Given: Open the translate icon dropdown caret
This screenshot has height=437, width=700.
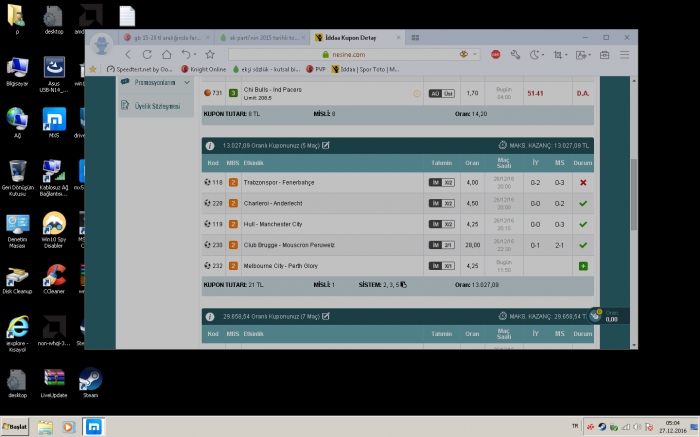Looking at the screenshot, I should click(x=590, y=55).
